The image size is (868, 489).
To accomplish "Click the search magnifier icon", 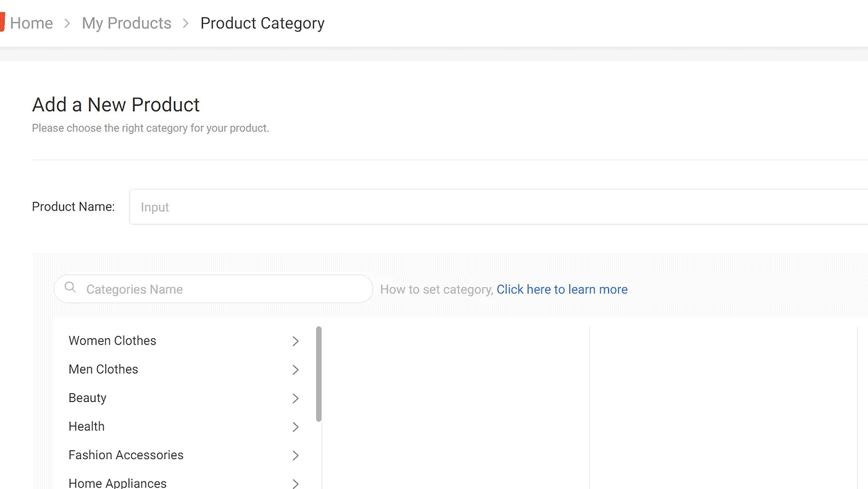I will (x=70, y=287).
